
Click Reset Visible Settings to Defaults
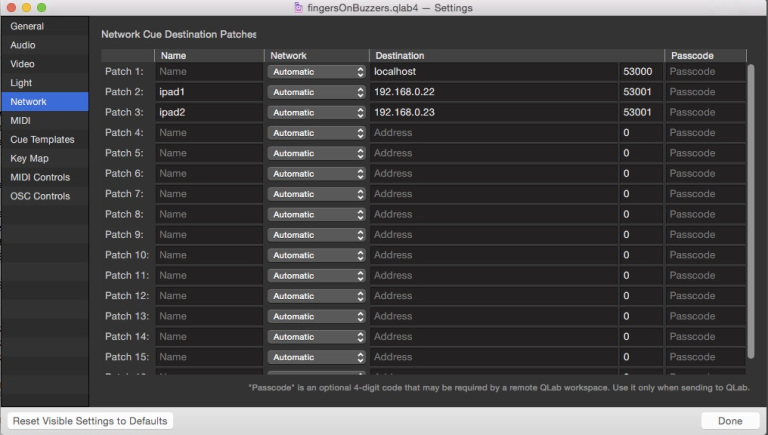(90, 421)
